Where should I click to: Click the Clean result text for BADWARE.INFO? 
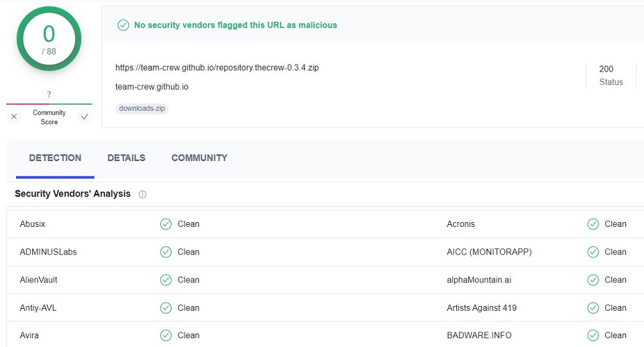[615, 336]
